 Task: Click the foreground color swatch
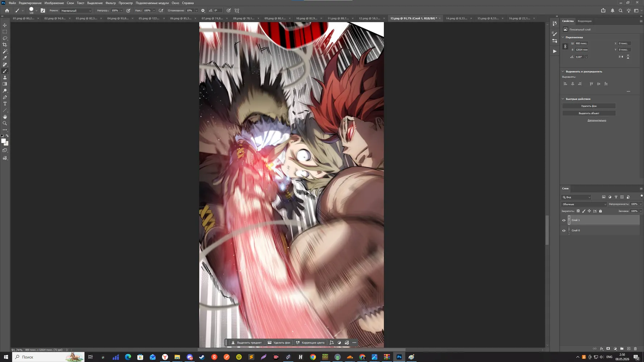(3, 141)
